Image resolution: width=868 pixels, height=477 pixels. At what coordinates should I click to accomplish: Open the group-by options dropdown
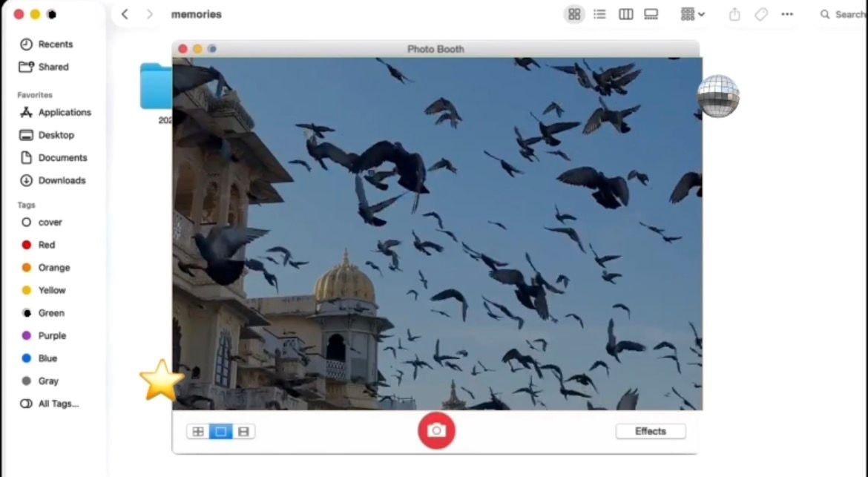692,14
